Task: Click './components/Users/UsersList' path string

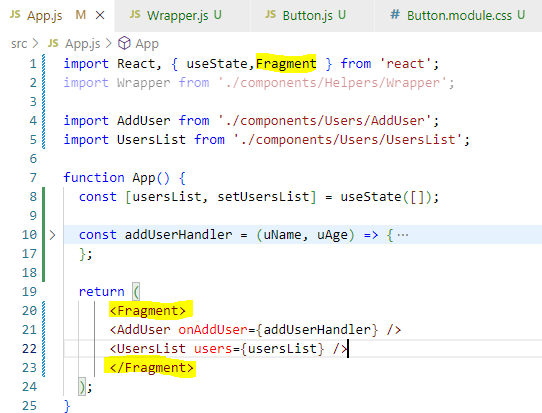Action: (x=348, y=140)
